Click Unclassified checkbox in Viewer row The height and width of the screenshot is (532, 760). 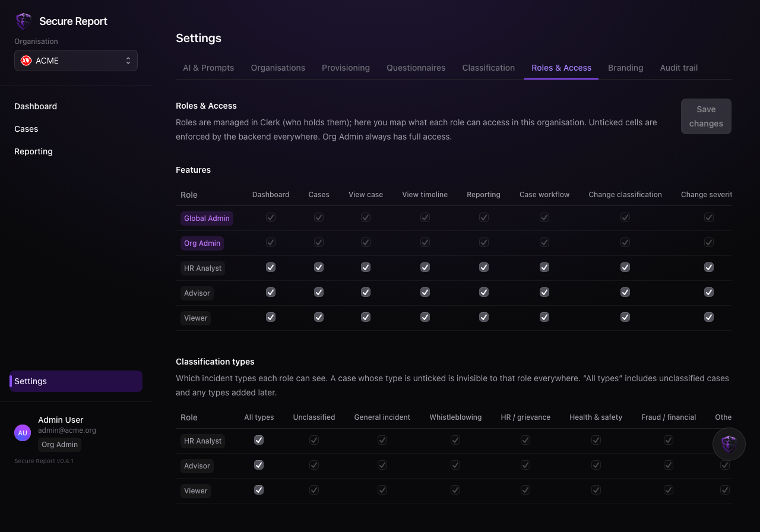(314, 490)
